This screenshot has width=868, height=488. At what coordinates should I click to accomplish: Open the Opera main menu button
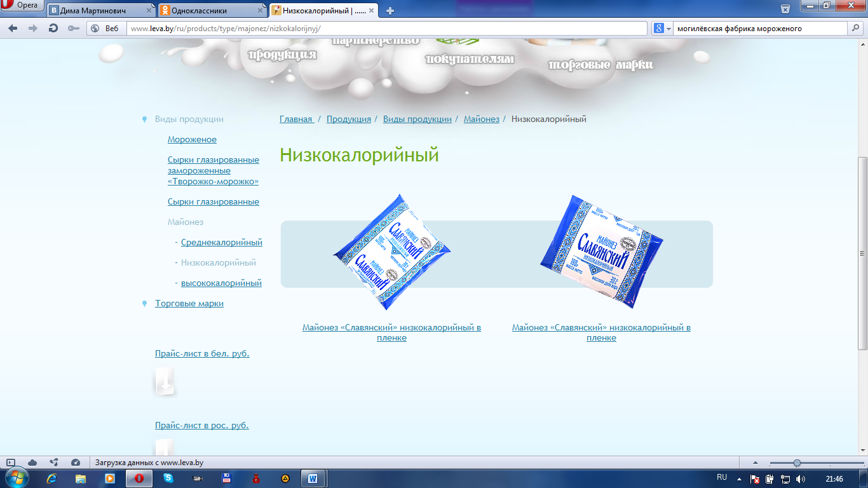pyautogui.click(x=23, y=5)
